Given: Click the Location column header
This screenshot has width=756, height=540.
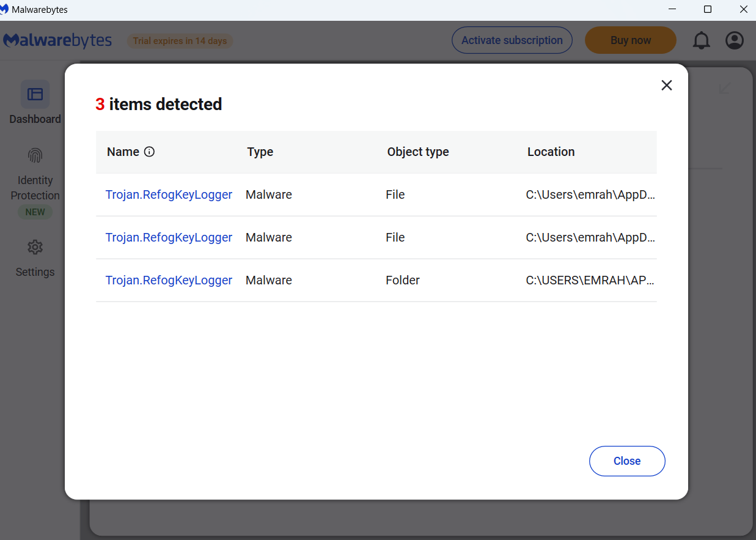Looking at the screenshot, I should pyautogui.click(x=551, y=152).
